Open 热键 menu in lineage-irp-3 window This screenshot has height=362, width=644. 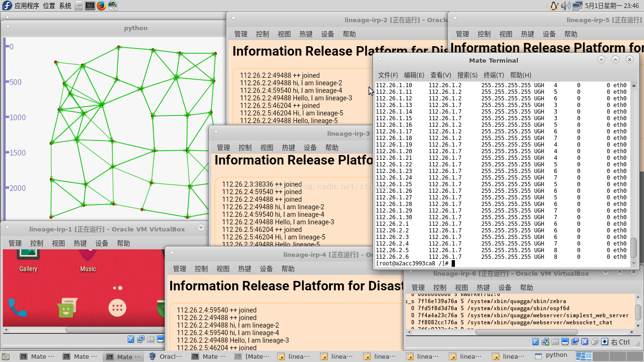point(289,148)
